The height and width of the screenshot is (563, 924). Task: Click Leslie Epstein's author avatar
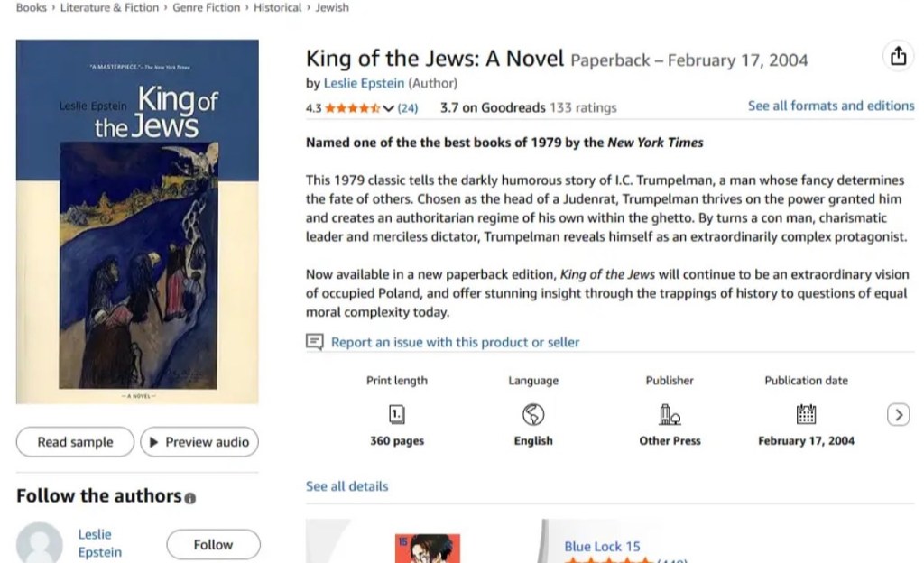(40, 544)
